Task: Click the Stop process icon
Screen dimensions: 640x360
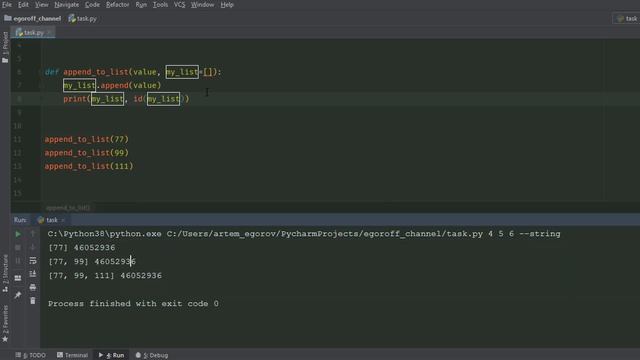Action: coord(18,247)
